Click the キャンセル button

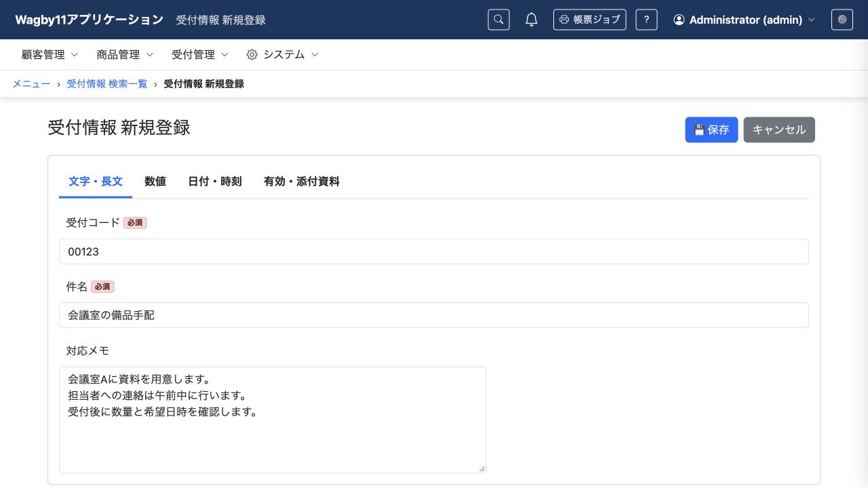click(x=779, y=129)
